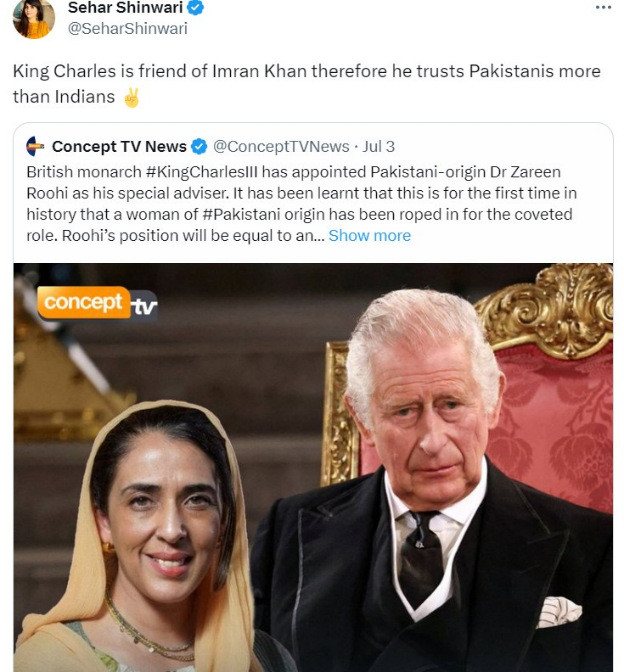Click the victory hand emoji in the tweet

(132, 98)
